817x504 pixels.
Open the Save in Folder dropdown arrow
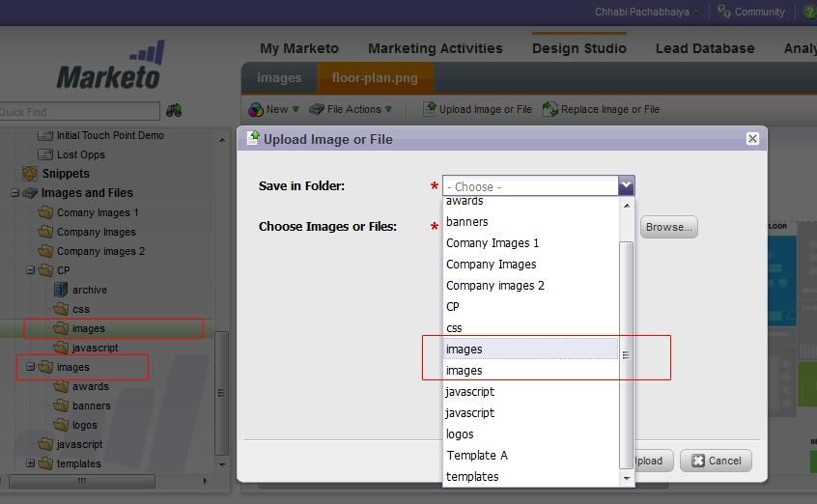click(626, 185)
